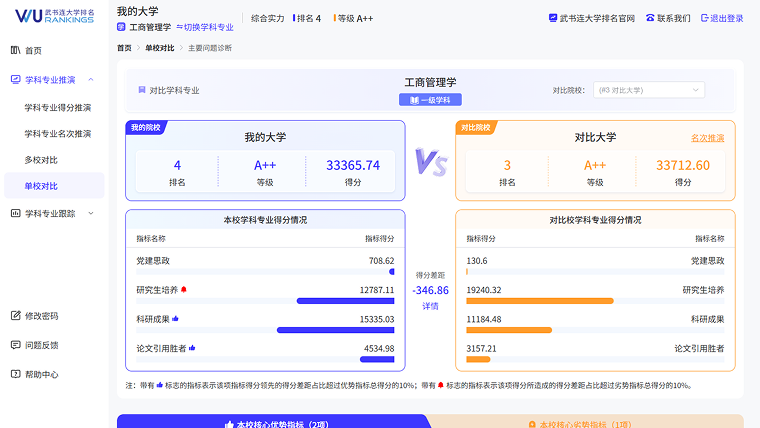This screenshot has width=760, height=428.
Task: Click 首页 in the breadcrumb
Action: tap(124, 48)
